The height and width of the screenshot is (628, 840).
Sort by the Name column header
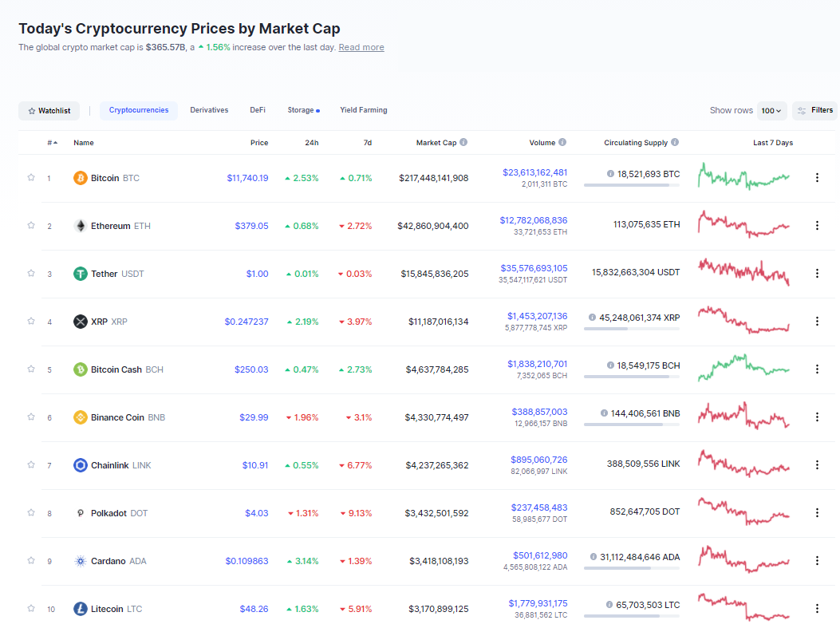84,143
